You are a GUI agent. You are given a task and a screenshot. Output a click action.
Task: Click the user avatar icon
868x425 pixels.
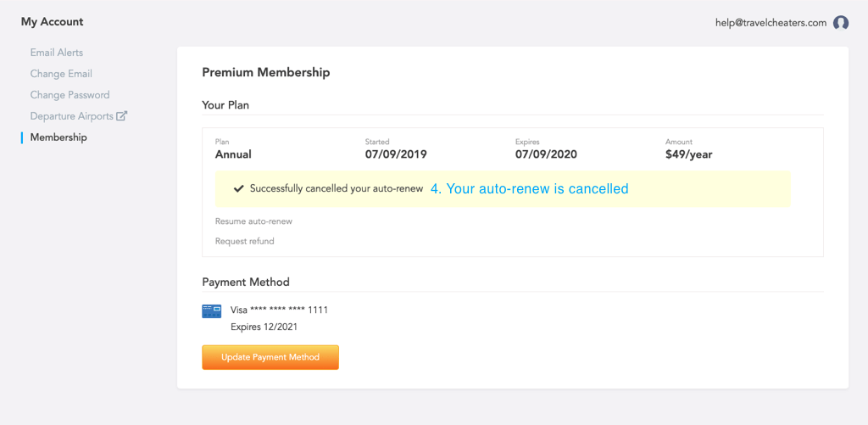point(841,23)
